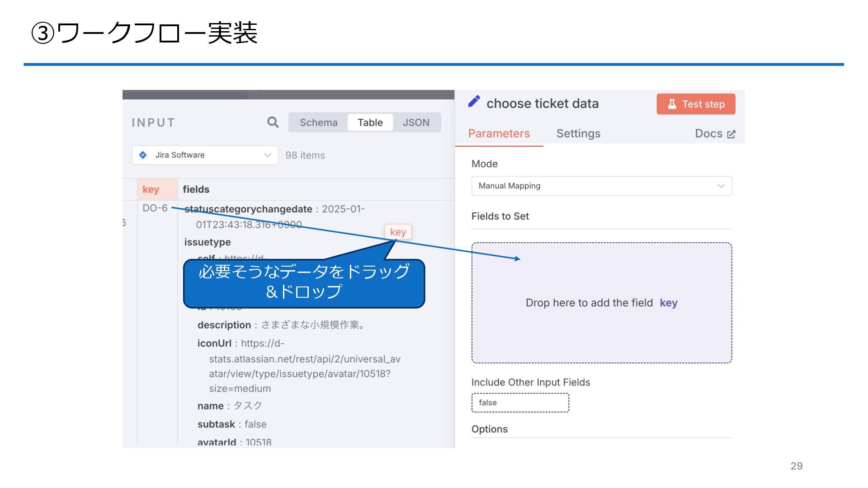
Task: Click the Jira Software diamond icon
Action: 143,155
